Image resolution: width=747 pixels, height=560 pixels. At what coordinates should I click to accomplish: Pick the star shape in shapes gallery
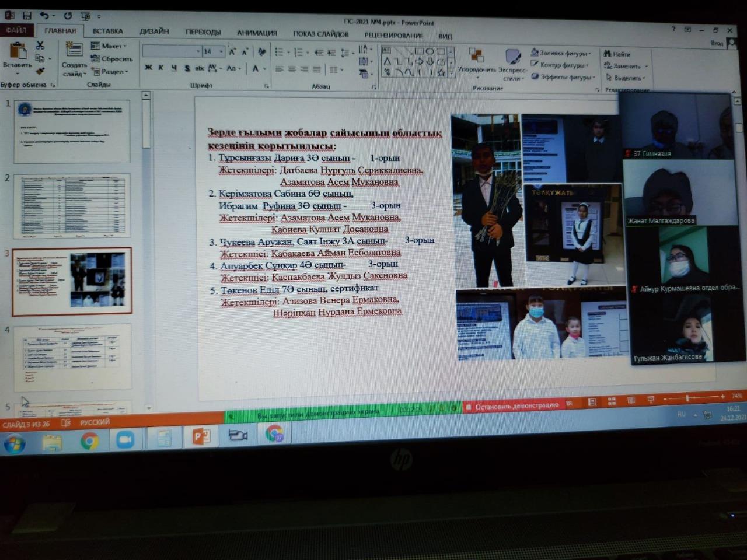[441, 73]
